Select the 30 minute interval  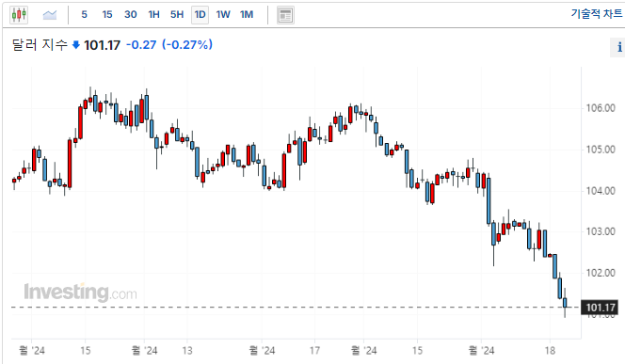130,15
